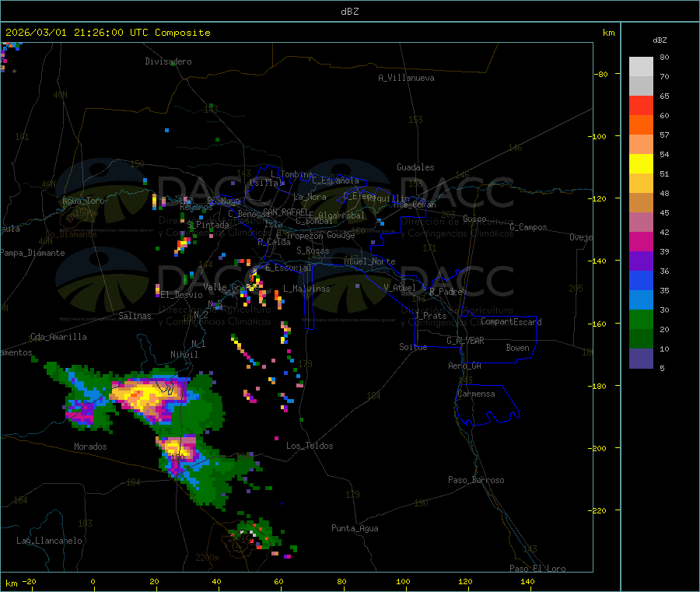This screenshot has width=700, height=592.
Task: Click the Salinas location label
Action: click(x=135, y=316)
